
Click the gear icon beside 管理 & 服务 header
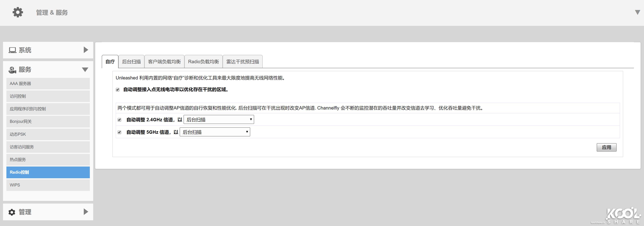tap(17, 12)
